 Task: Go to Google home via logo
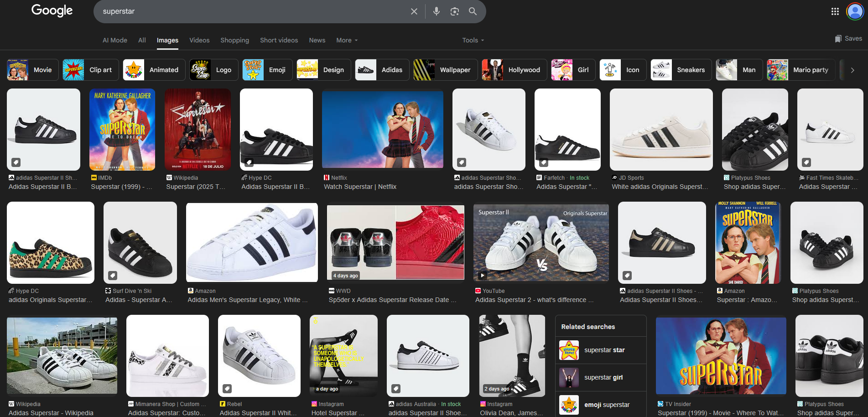(x=52, y=10)
